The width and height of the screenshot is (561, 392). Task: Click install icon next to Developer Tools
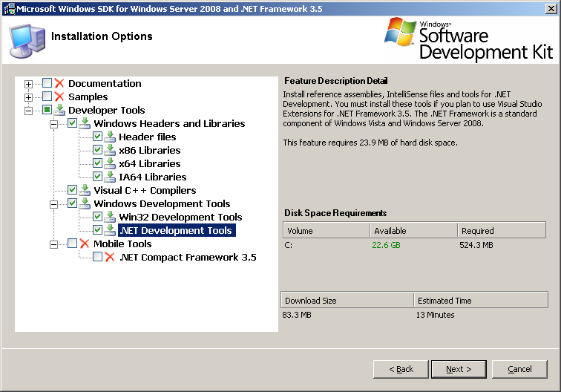click(x=59, y=110)
